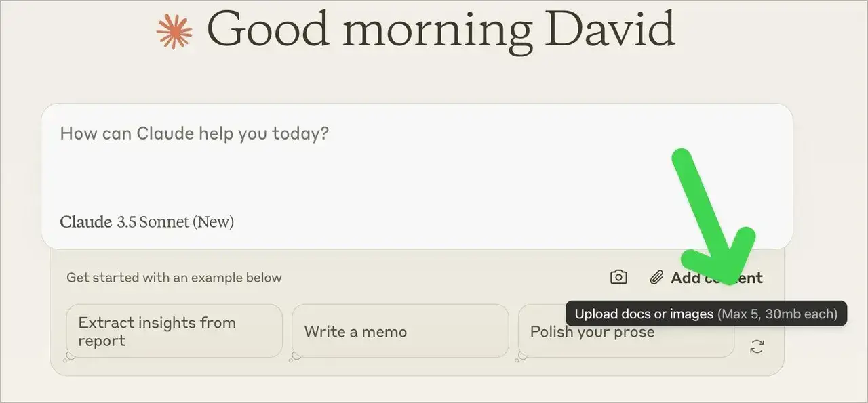868x403 pixels.
Task: Click the paperclip attachment icon
Action: tap(656, 277)
